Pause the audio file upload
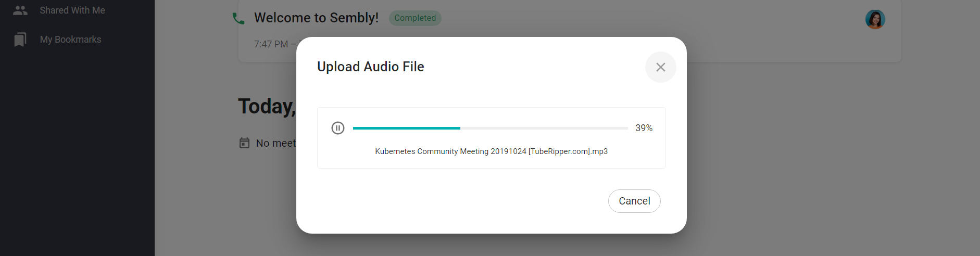 [338, 128]
